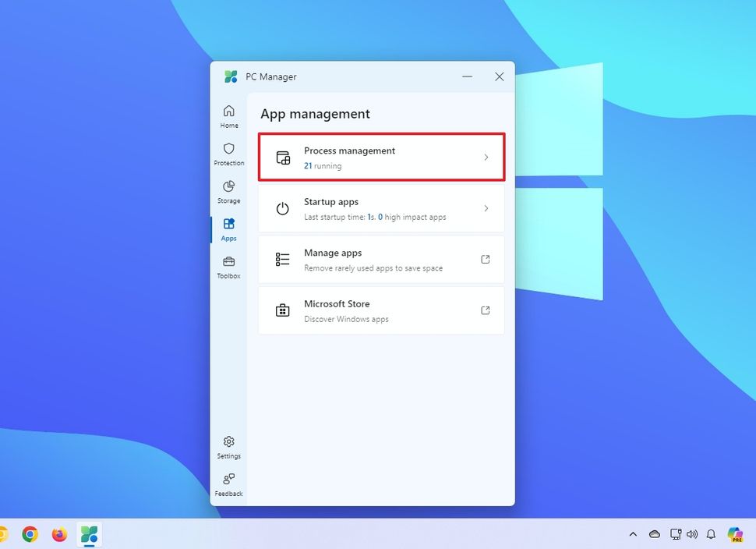Select the Apps tab in sidebar
The image size is (756, 549).
coord(228,225)
